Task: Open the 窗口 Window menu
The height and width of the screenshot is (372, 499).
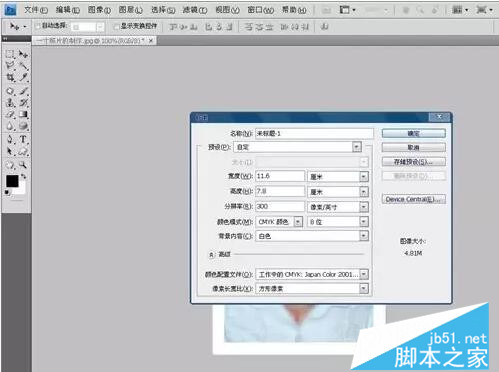Action: pyautogui.click(x=260, y=10)
